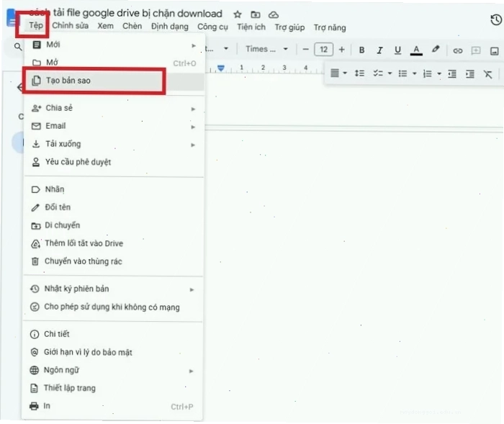This screenshot has width=504, height=424.
Task: Choose In to print document
Action: (x=113, y=406)
